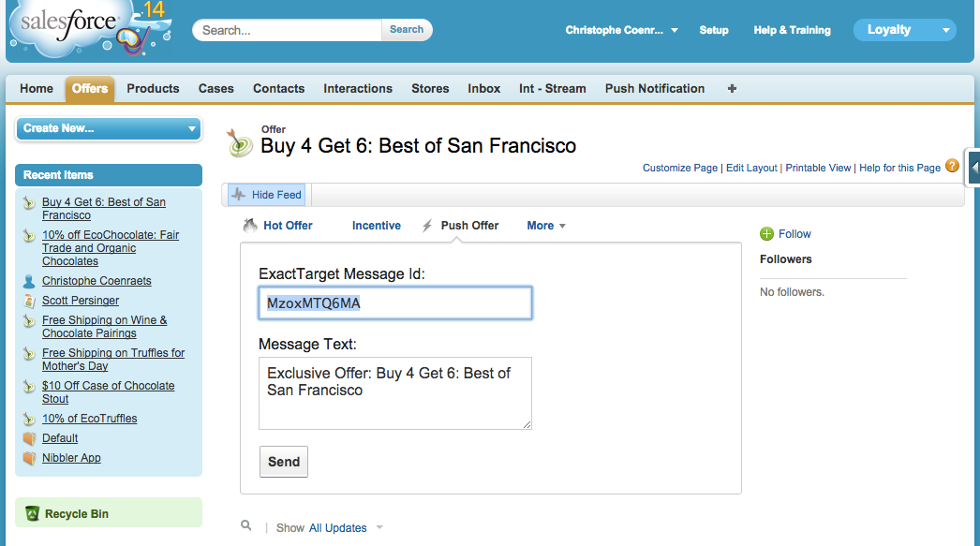The height and width of the screenshot is (546, 980).
Task: Click the icon beside Scott Persinger item
Action: click(x=29, y=301)
